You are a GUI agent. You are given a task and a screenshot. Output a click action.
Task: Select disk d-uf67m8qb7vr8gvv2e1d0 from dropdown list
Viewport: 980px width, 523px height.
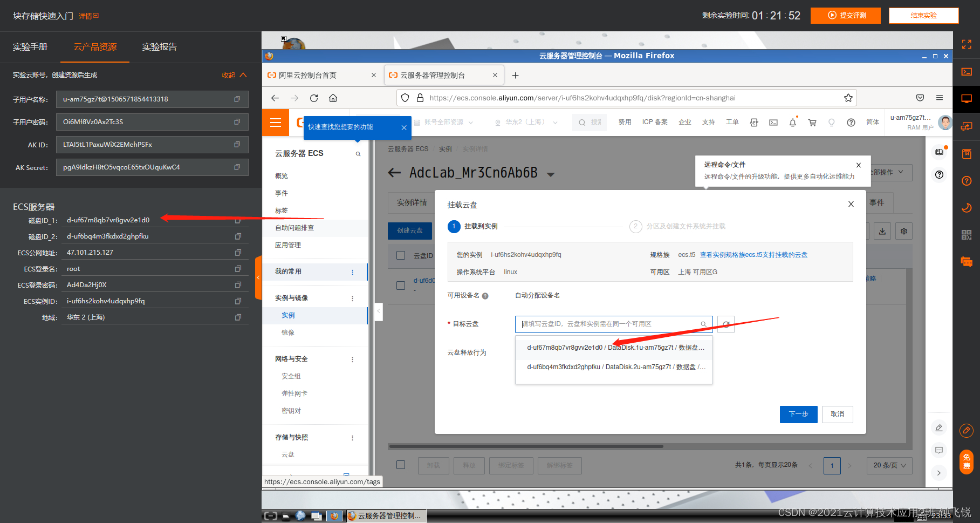(614, 348)
